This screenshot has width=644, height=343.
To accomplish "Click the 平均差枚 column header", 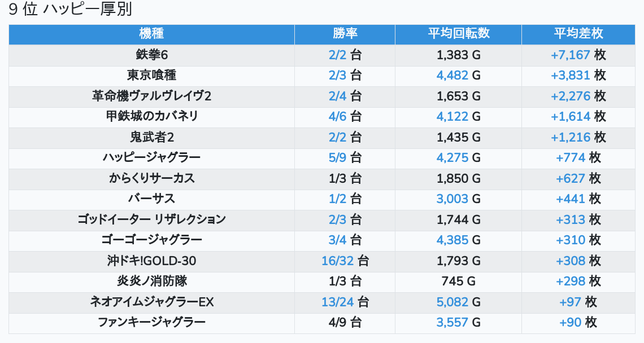I will [578, 34].
